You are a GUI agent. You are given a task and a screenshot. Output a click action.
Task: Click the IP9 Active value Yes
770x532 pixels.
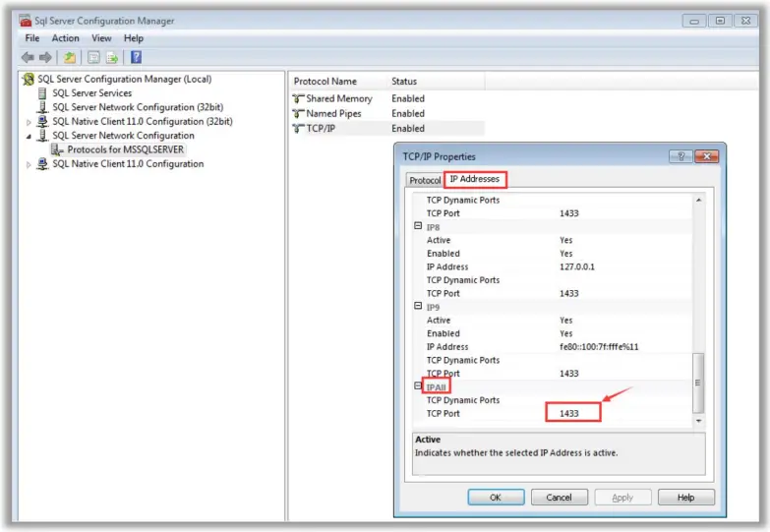pyautogui.click(x=566, y=321)
